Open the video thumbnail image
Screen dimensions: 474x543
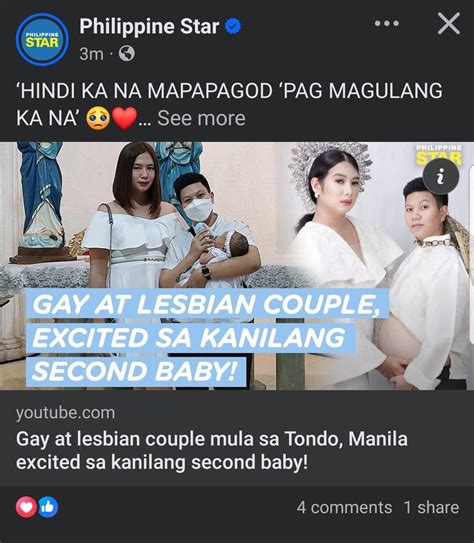[x=237, y=266]
